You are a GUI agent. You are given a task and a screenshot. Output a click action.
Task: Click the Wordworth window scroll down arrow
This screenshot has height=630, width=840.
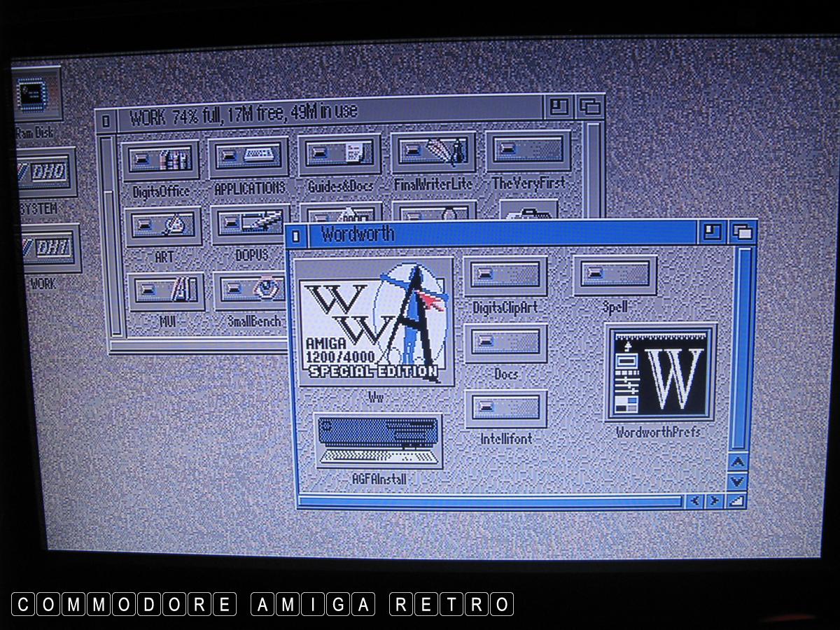coord(736,482)
